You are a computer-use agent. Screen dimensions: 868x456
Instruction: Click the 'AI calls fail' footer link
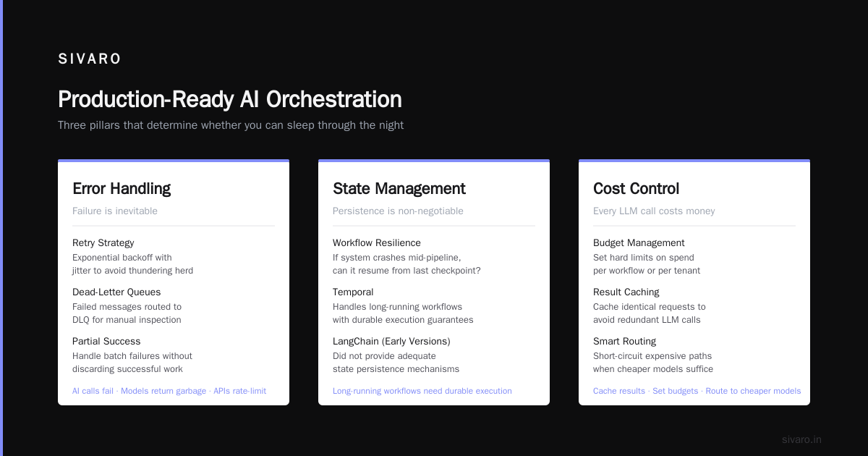pyautogui.click(x=93, y=391)
